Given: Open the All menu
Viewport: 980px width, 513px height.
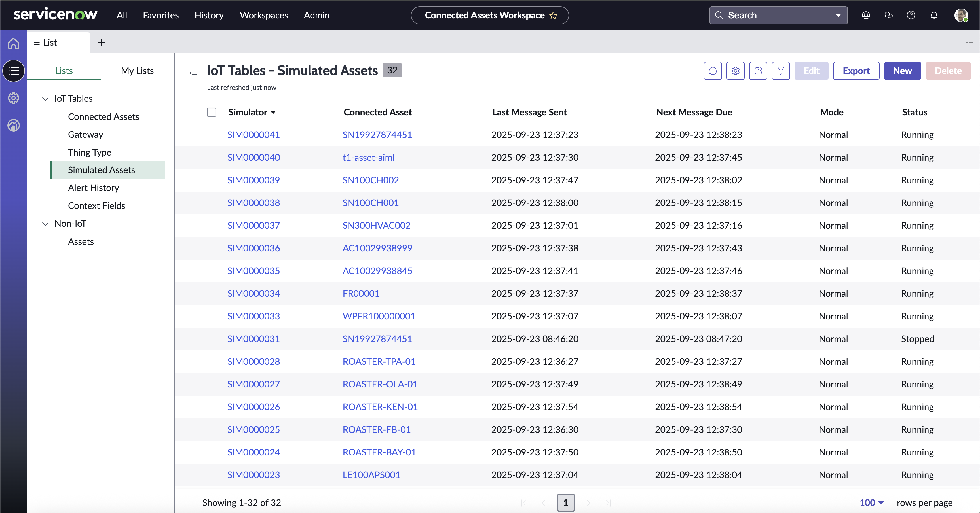Looking at the screenshot, I should point(122,15).
